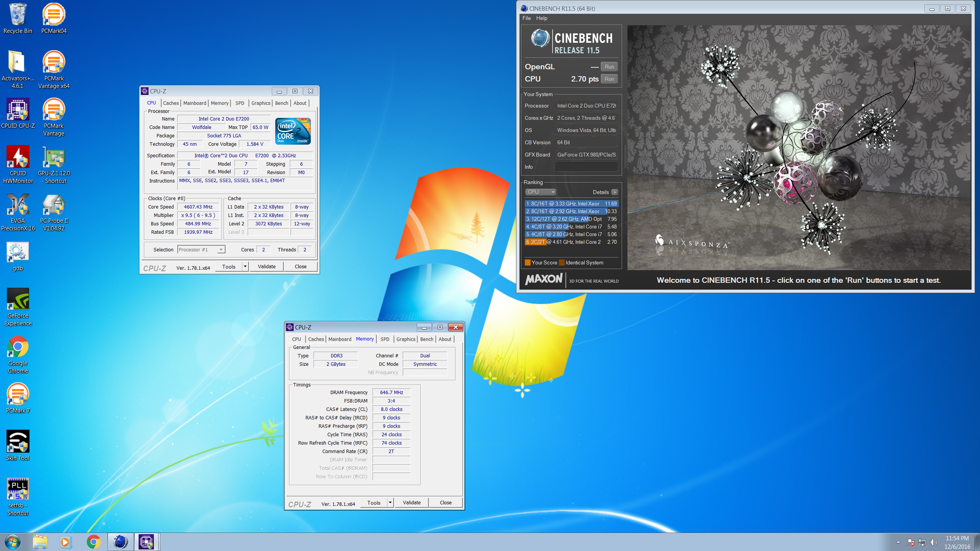
Task: Click Chrome icon in the taskbar
Action: click(93, 542)
